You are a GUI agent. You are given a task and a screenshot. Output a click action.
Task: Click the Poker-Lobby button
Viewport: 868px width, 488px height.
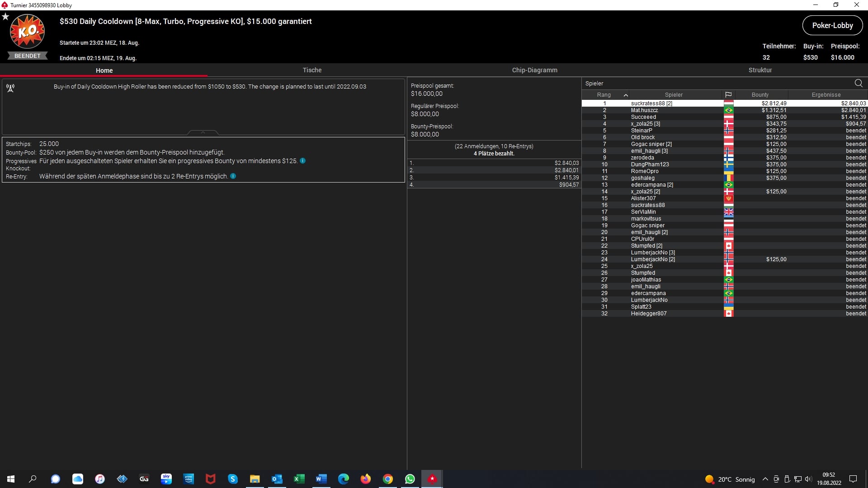832,26
